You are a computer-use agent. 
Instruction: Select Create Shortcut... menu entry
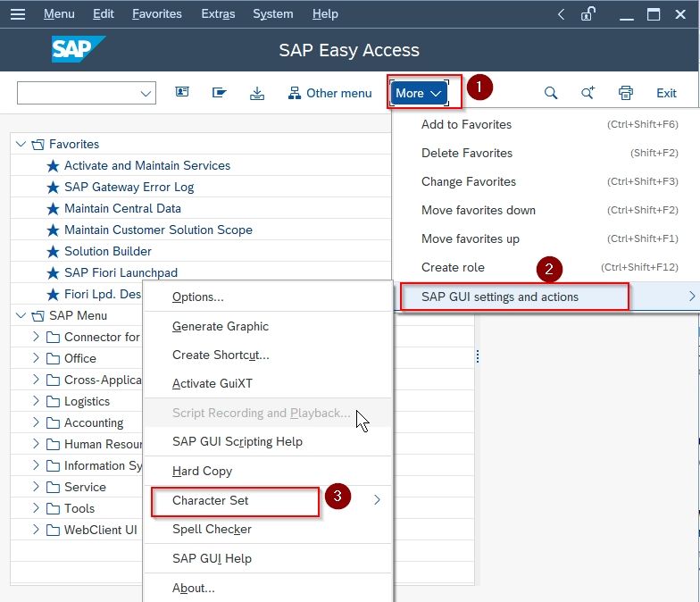pyautogui.click(x=268, y=355)
